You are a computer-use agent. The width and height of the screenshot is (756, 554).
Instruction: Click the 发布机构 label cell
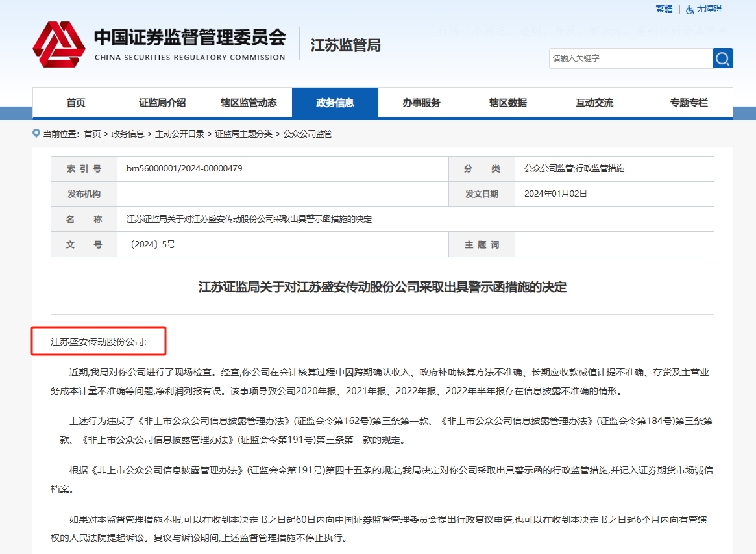point(84,194)
